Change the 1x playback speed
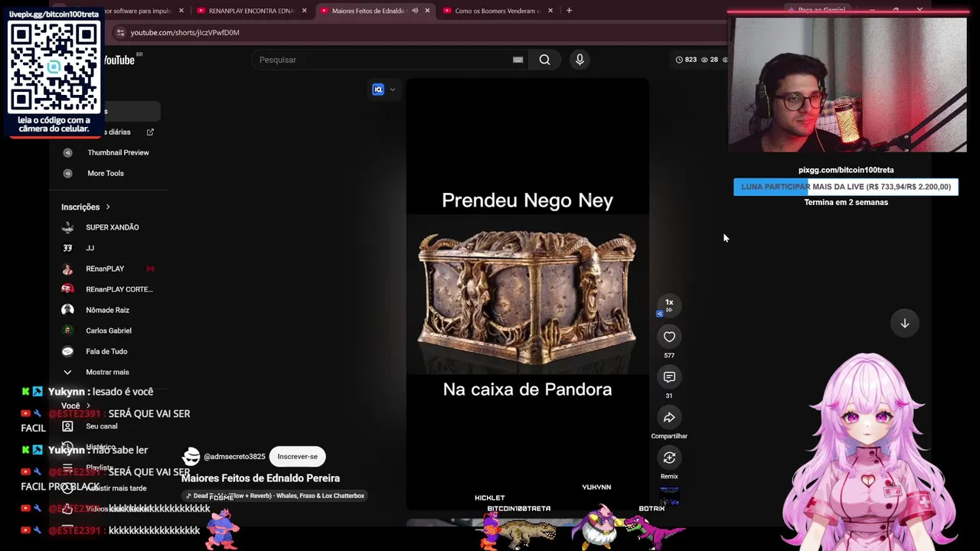Image resolution: width=980 pixels, height=551 pixels. 669,305
